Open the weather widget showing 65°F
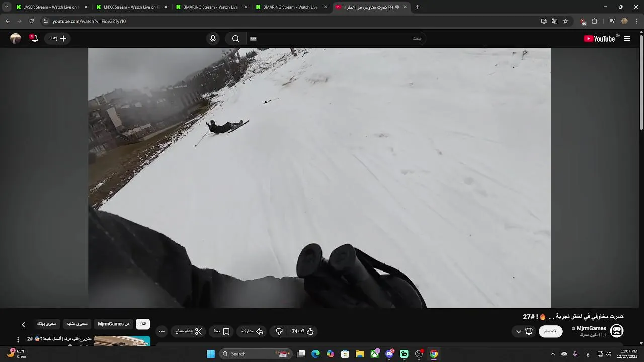 [16, 354]
